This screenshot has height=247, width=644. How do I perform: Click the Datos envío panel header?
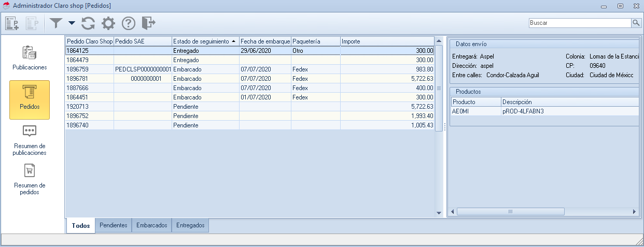(544, 44)
